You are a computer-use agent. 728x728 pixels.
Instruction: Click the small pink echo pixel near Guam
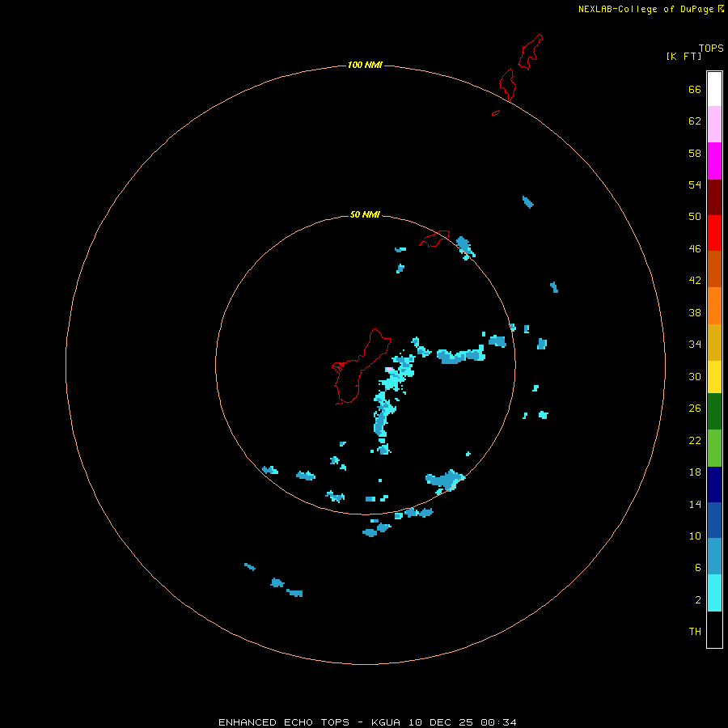pos(389,369)
